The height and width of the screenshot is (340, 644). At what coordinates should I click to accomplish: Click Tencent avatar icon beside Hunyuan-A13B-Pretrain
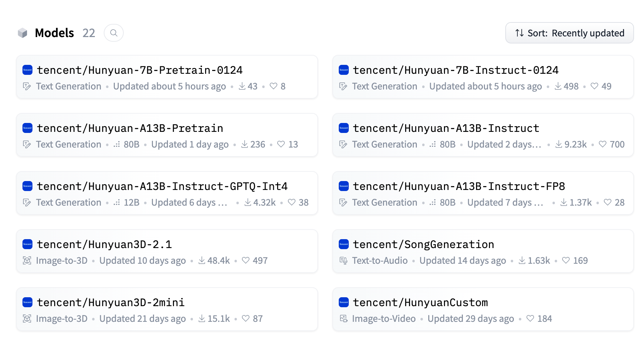point(27,128)
